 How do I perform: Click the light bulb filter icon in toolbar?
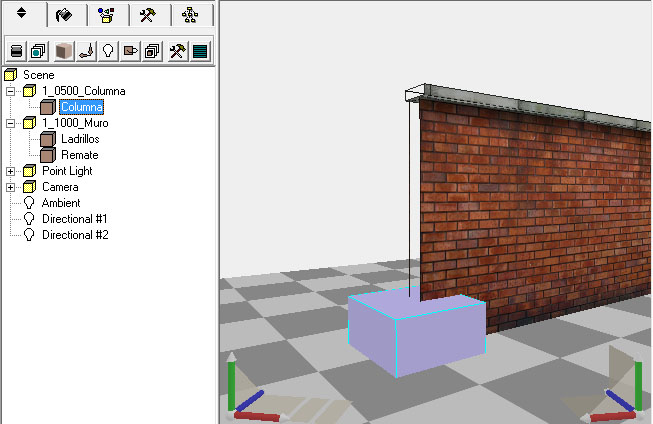click(x=108, y=49)
